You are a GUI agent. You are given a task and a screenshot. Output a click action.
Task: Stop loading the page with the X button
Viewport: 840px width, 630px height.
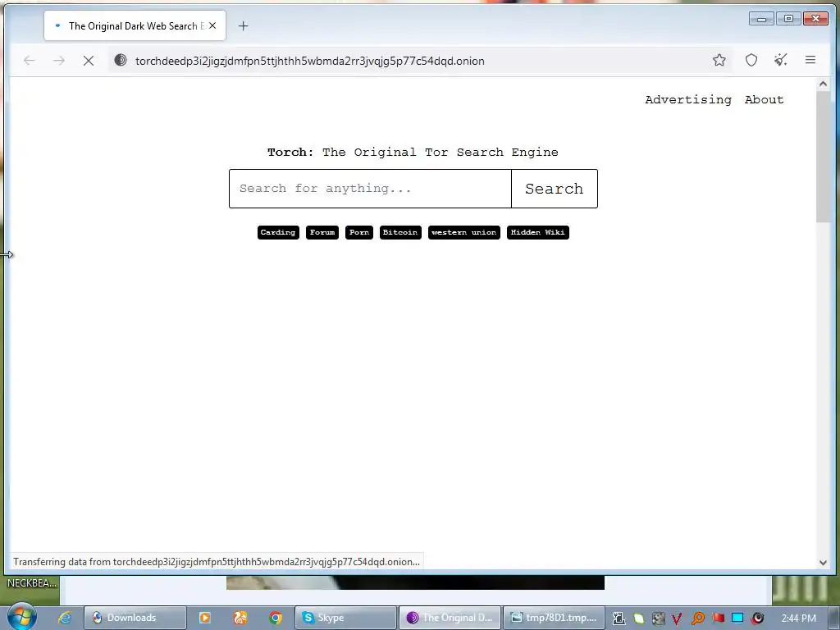pyautogui.click(x=89, y=61)
